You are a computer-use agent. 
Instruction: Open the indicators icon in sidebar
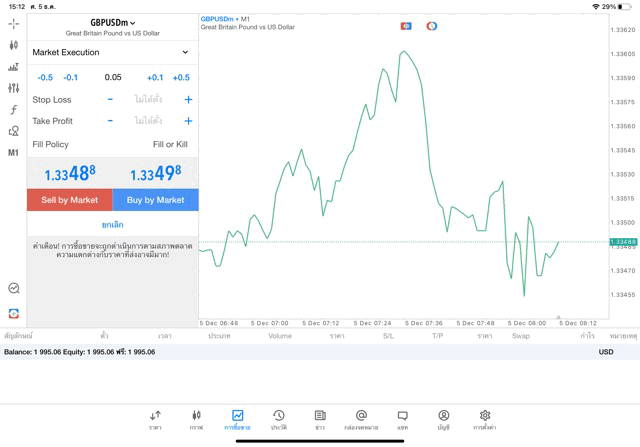13,67
